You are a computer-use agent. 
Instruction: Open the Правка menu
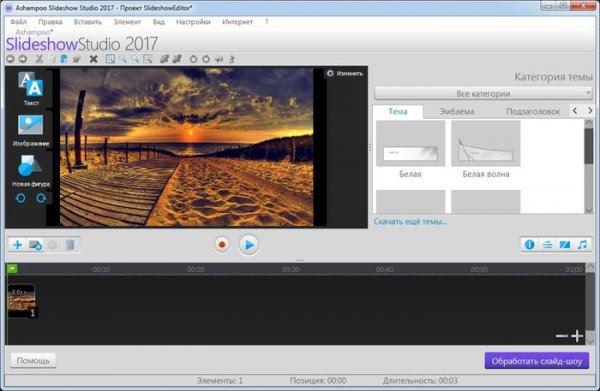click(50, 22)
